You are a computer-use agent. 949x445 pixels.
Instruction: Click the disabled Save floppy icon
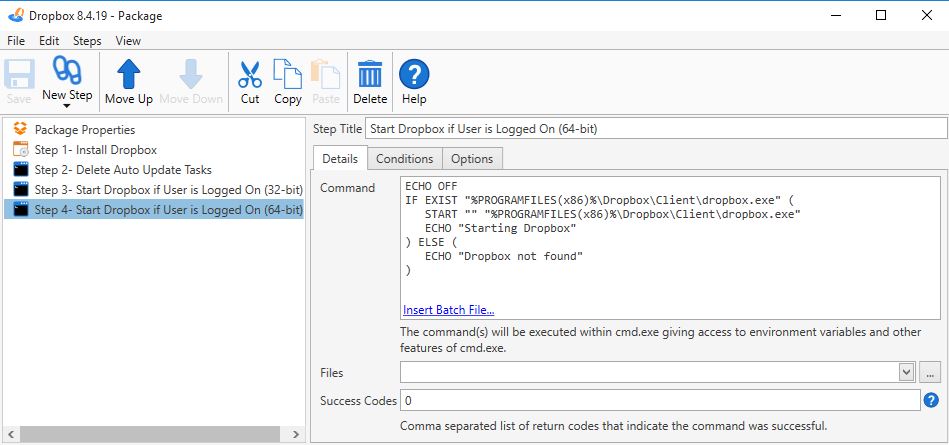click(19, 74)
